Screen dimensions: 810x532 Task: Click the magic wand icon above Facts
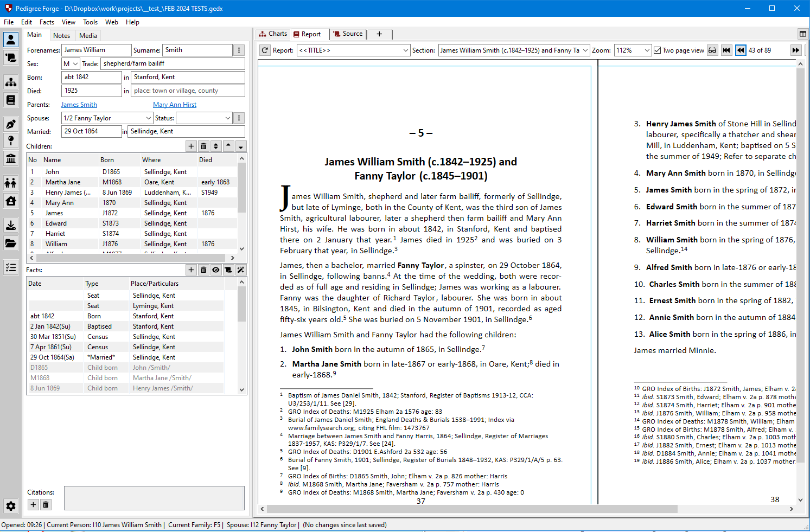point(241,270)
